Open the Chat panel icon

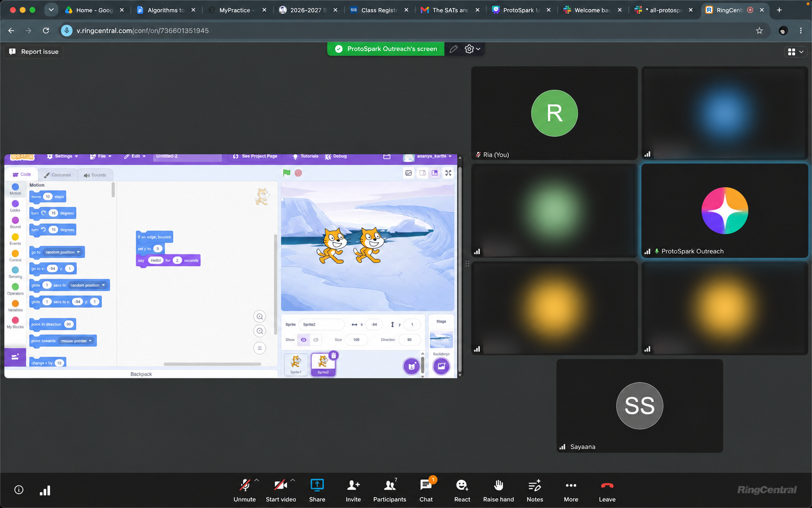[x=425, y=485]
